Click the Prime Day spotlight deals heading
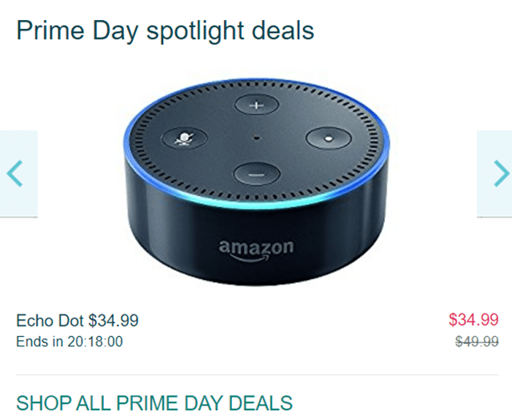The width and height of the screenshot is (512, 420). 165,31
